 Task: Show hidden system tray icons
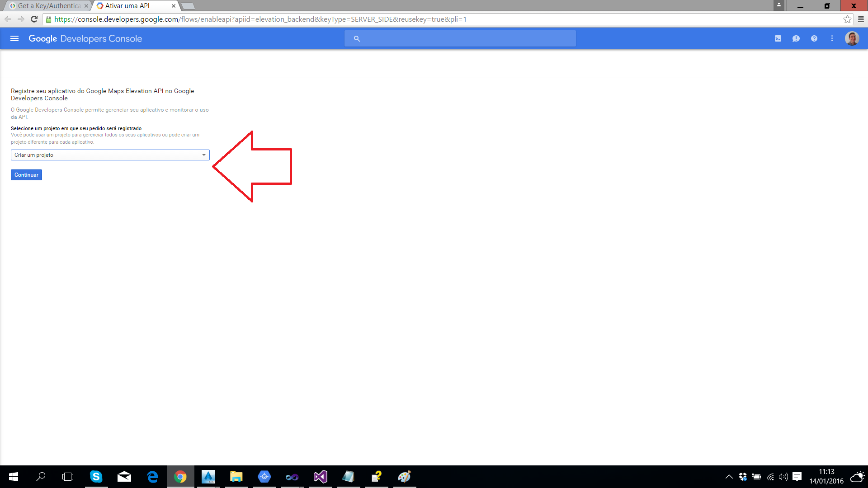pos(729,477)
